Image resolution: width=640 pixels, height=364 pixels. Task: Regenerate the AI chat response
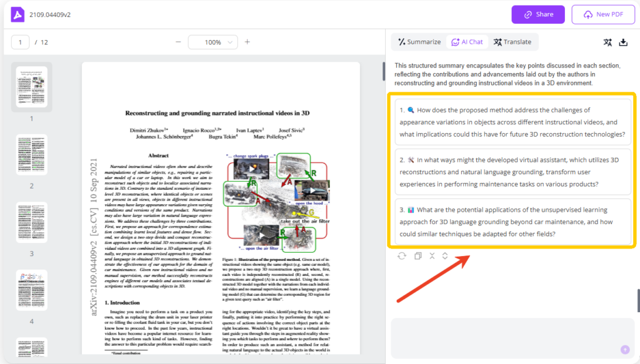pyautogui.click(x=401, y=255)
